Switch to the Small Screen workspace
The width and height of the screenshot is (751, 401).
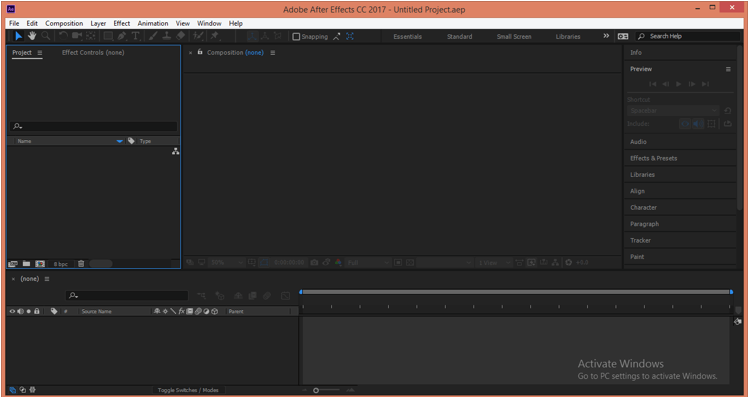pyautogui.click(x=514, y=37)
